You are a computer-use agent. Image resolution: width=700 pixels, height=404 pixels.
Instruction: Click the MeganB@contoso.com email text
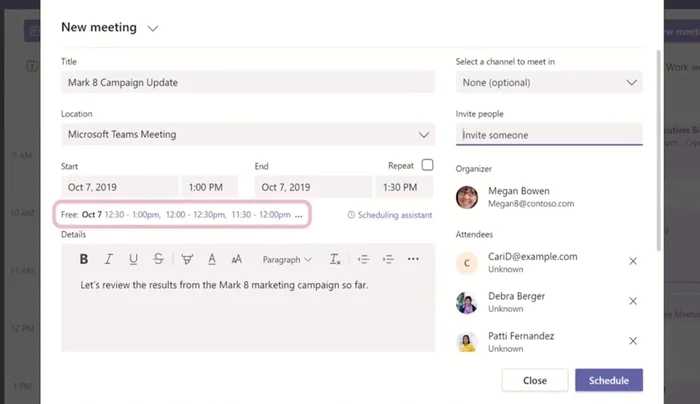pyautogui.click(x=531, y=204)
